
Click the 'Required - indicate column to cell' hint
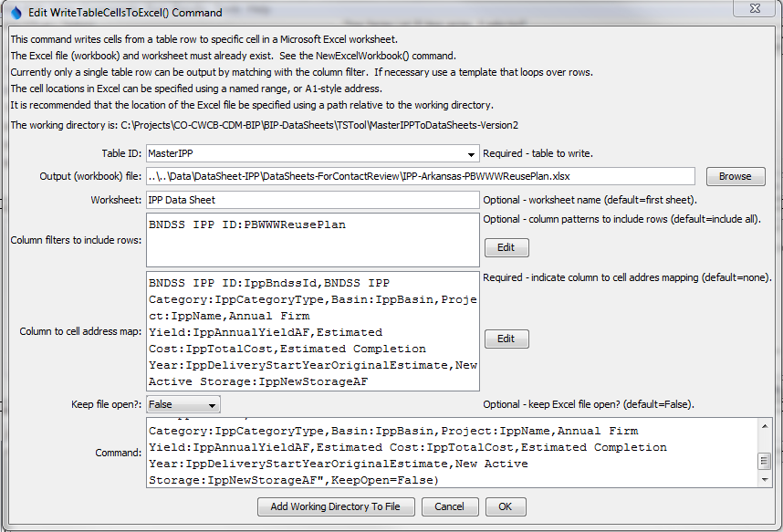pyautogui.click(x=627, y=277)
